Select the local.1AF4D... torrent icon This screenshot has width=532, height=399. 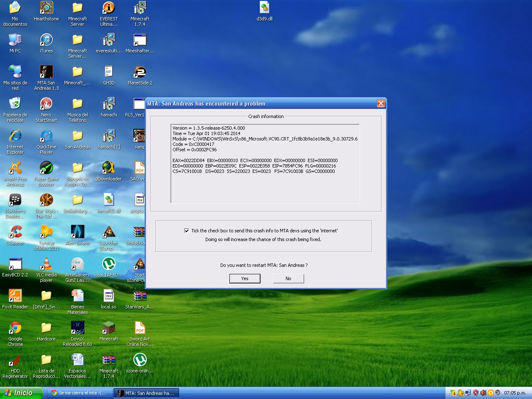coord(108,267)
